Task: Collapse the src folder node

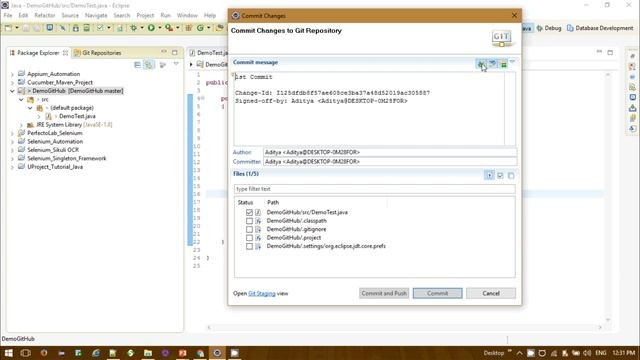Action: [x=21, y=100]
